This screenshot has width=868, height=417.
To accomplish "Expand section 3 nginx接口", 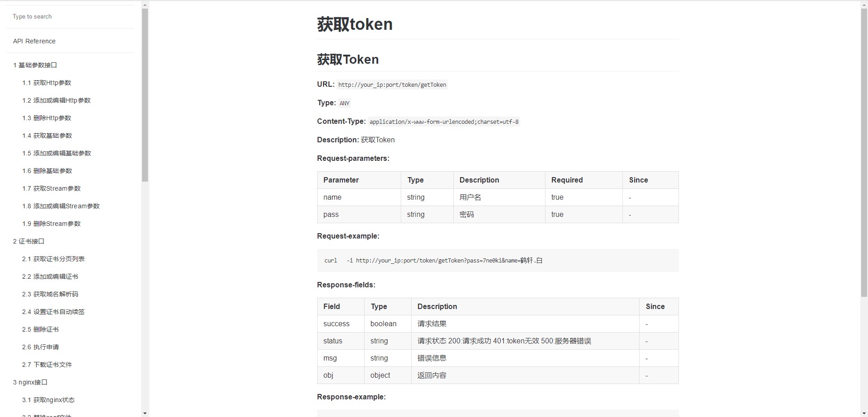I will 30,382.
